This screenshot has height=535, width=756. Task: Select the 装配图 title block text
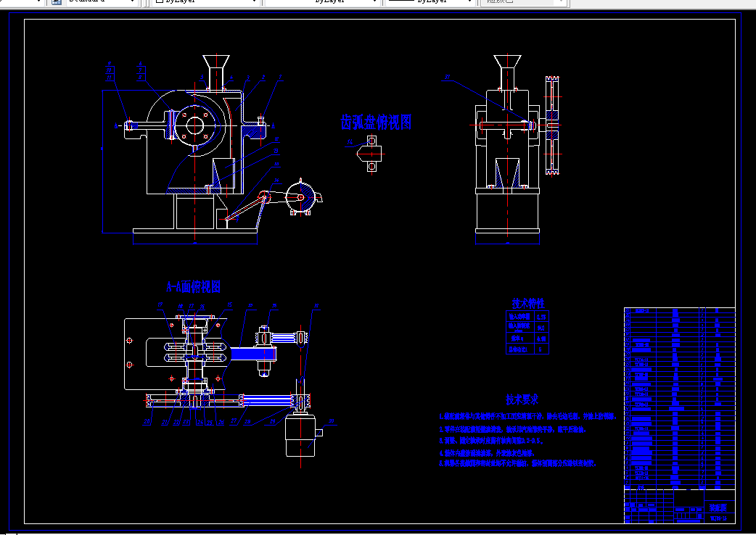[718, 507]
